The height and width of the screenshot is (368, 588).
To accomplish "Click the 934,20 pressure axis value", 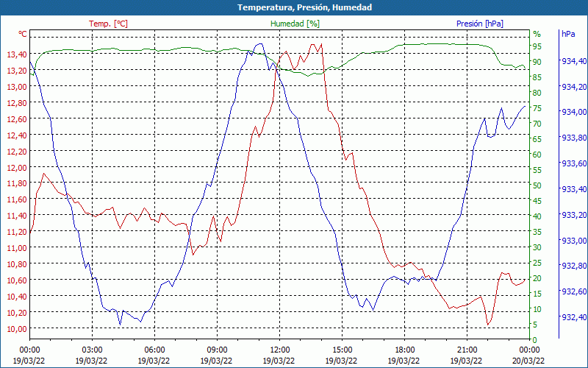I will pos(573,87).
